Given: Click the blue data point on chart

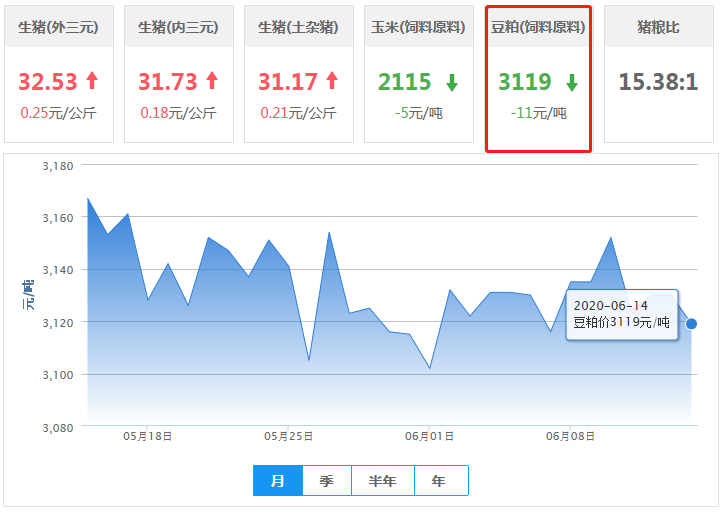Looking at the screenshot, I should [692, 323].
